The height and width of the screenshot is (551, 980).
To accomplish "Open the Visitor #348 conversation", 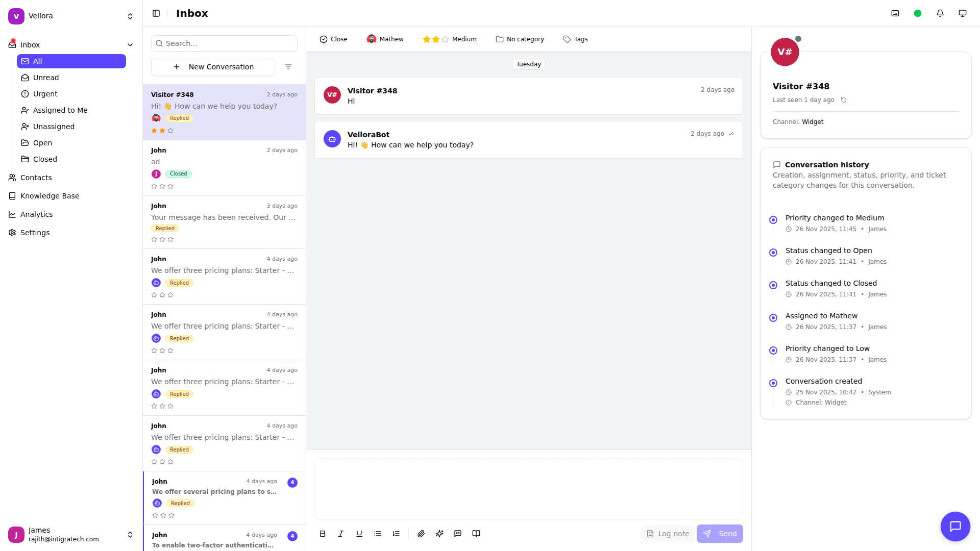I will [x=224, y=112].
